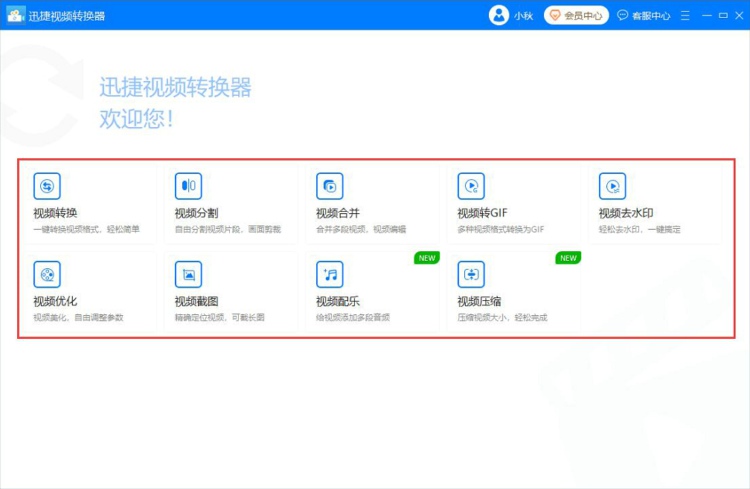Click description 压缩视频大小，轻松完成

502,317
